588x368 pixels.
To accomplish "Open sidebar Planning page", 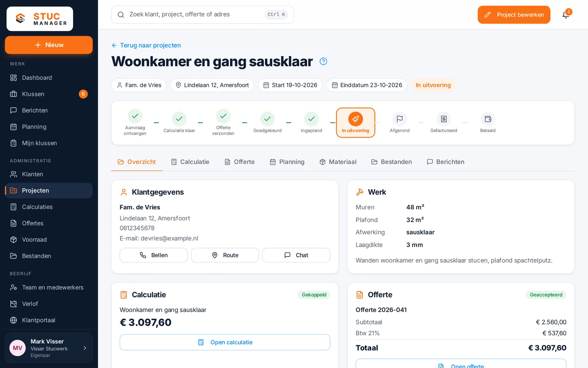I will [49, 127].
